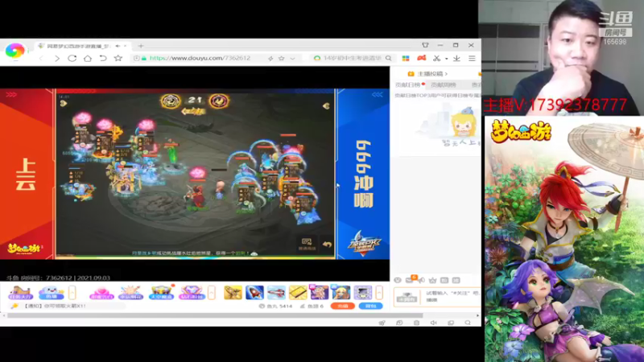The width and height of the screenshot is (644, 362).
Task: Click the crown noble icon in chat
Action: (x=432, y=280)
